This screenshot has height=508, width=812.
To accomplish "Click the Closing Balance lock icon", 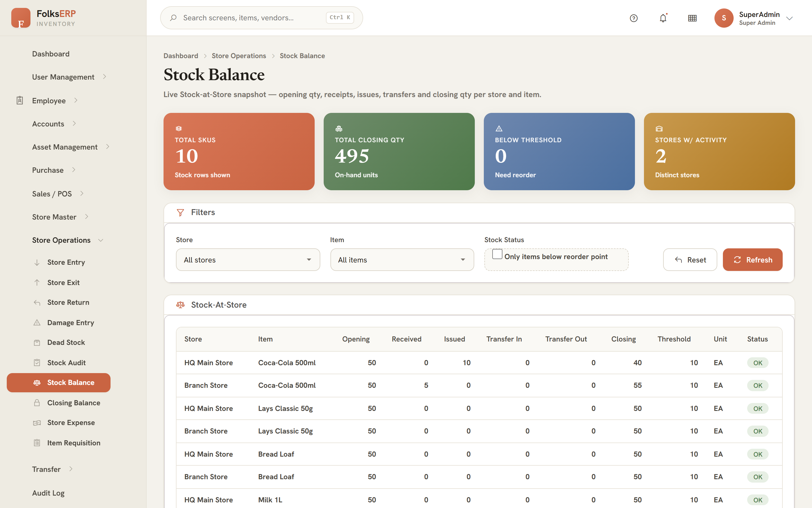I will (37, 403).
